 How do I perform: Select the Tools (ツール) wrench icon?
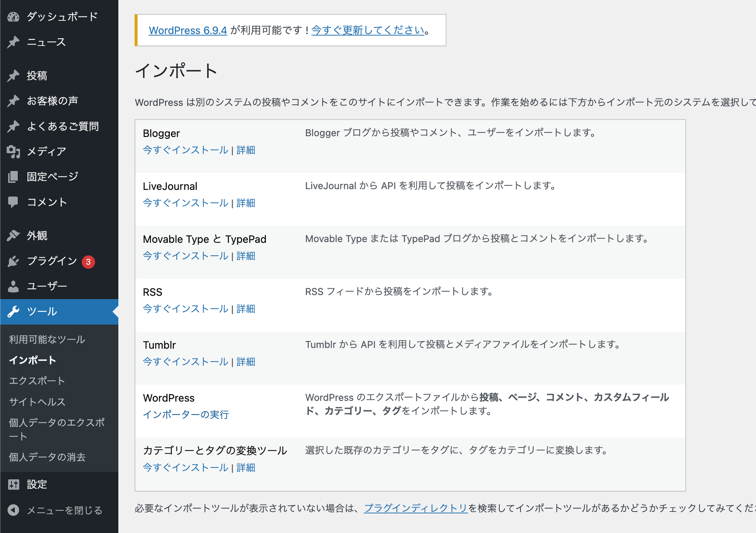(x=14, y=312)
